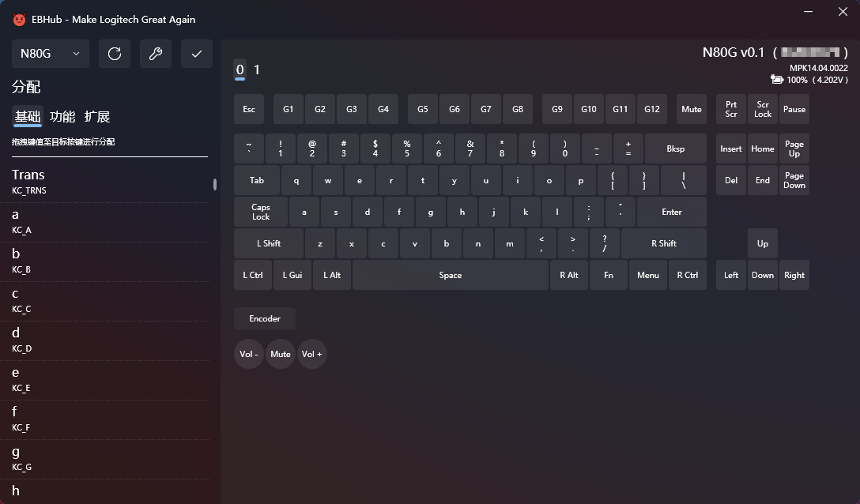860x504 pixels.
Task: Select the Page Up key
Action: 794,149
